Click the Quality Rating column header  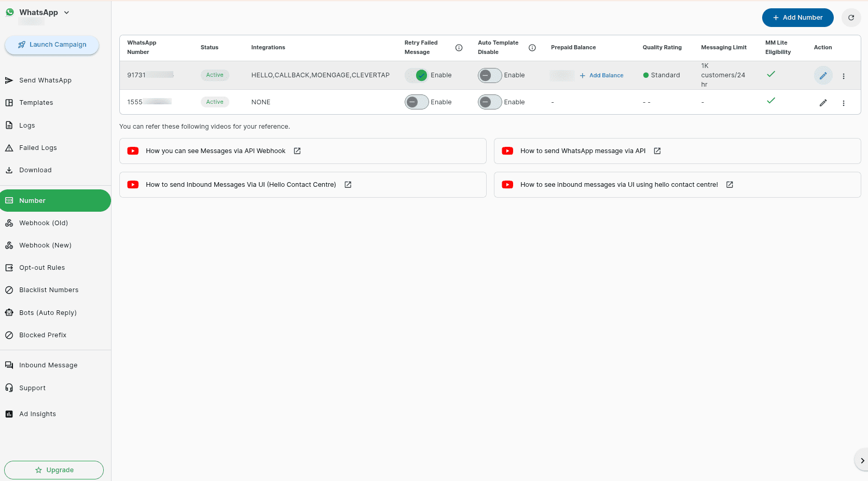coord(662,48)
